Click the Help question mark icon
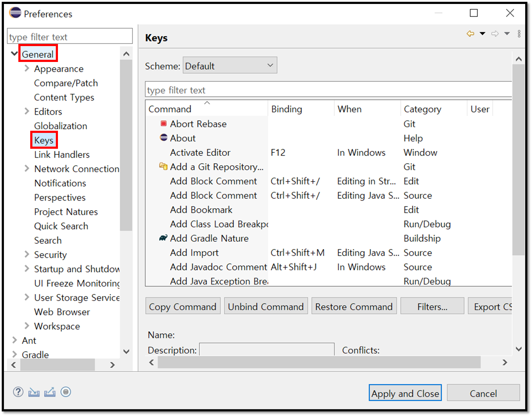 (x=18, y=392)
